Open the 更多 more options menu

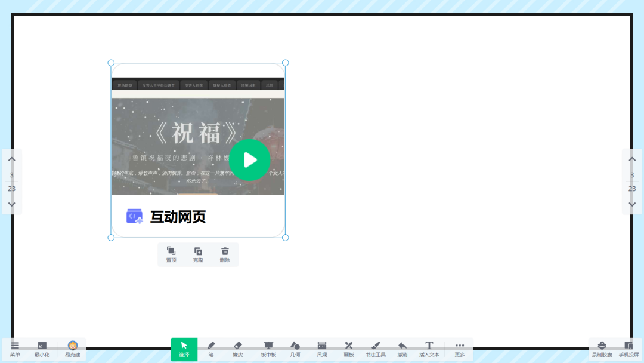coord(460,349)
